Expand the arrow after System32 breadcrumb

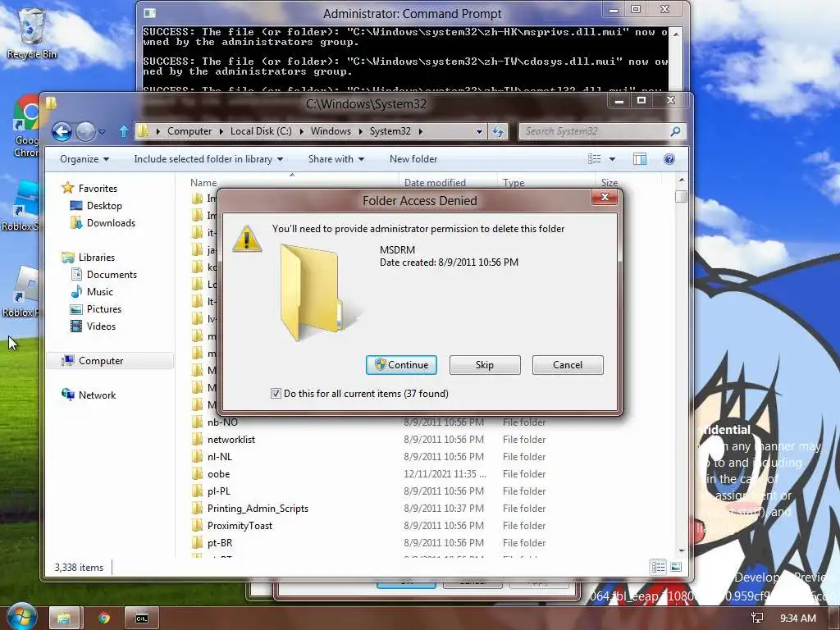click(x=421, y=131)
